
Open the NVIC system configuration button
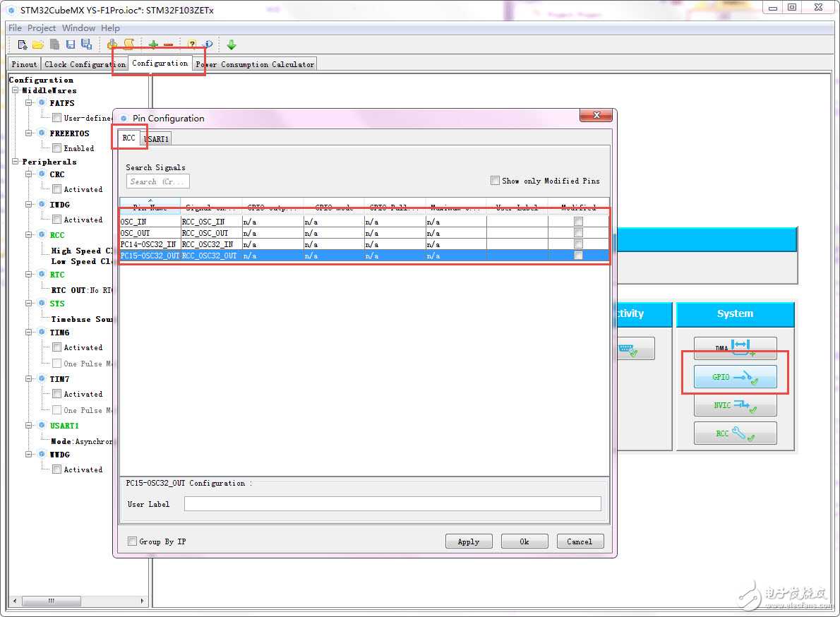[x=735, y=405]
